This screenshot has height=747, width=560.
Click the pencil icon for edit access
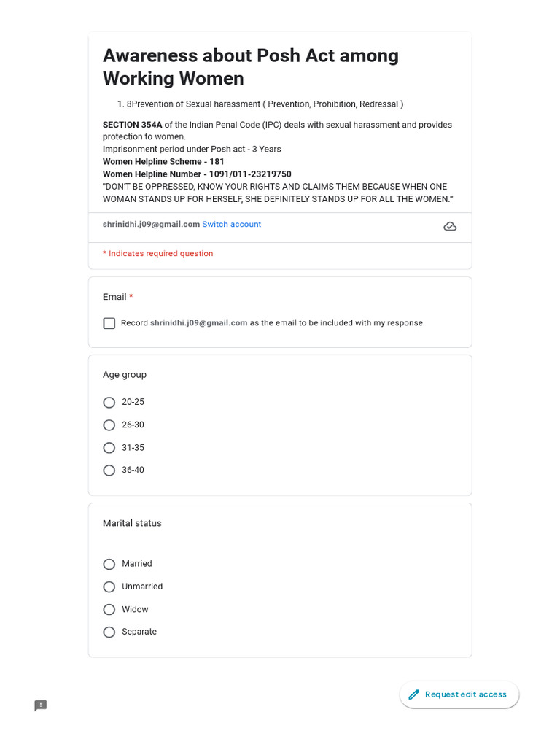coord(414,694)
